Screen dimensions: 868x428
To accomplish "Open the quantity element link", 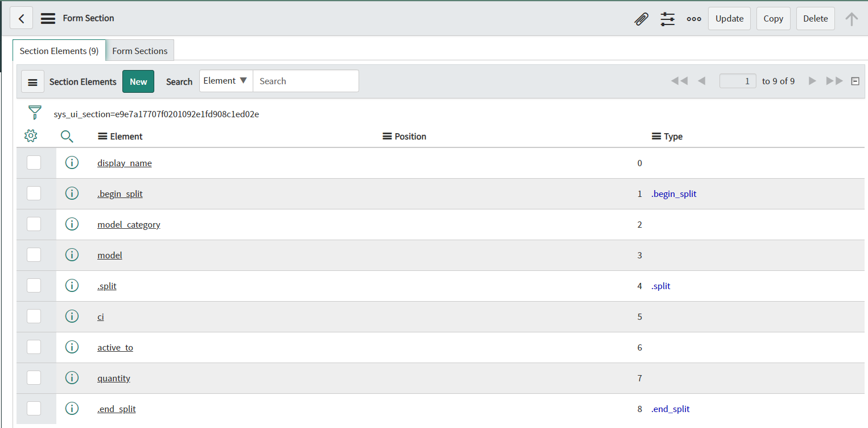I will tap(114, 378).
